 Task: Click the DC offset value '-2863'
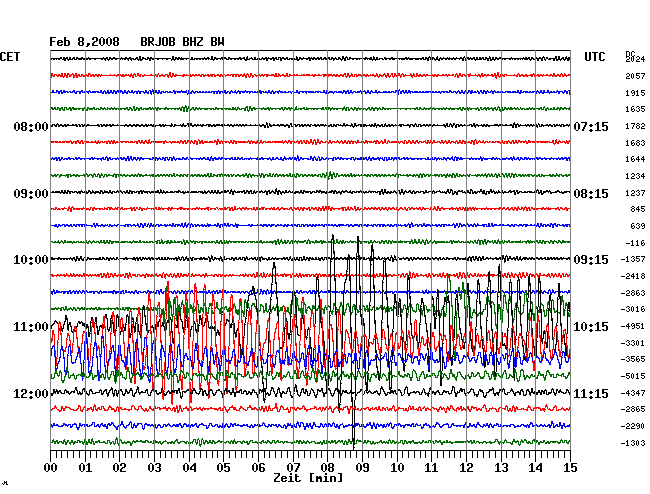[x=633, y=293]
